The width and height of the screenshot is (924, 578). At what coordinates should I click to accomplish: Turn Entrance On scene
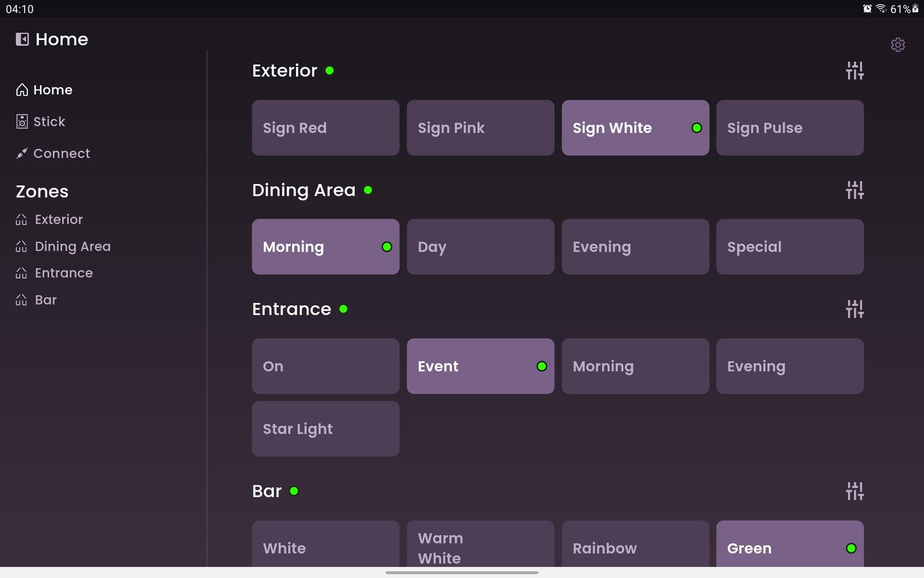[325, 366]
